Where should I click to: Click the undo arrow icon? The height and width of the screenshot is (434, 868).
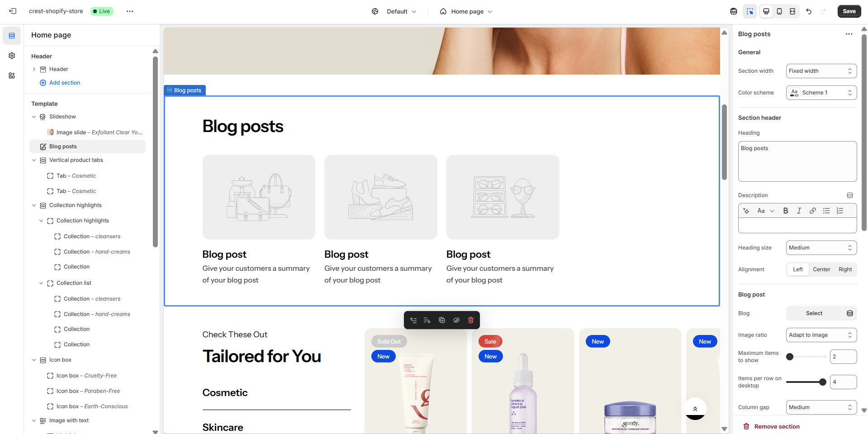click(809, 11)
